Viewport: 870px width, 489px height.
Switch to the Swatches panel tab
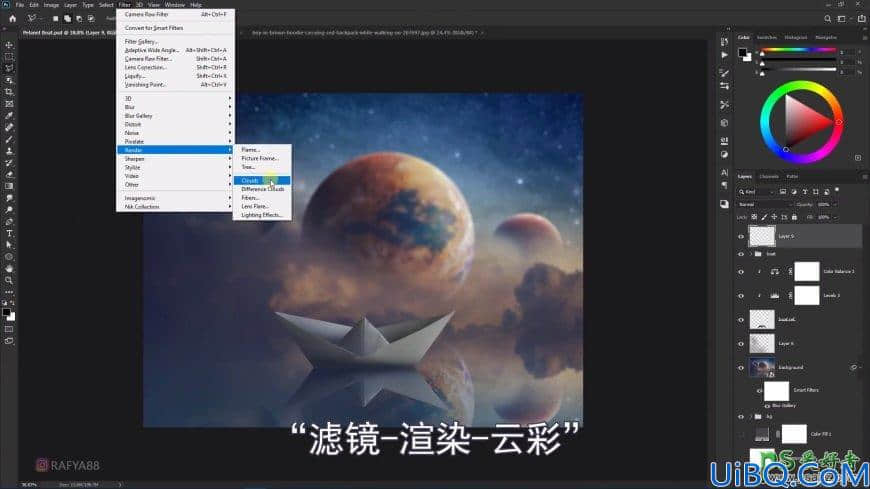pyautogui.click(x=767, y=37)
